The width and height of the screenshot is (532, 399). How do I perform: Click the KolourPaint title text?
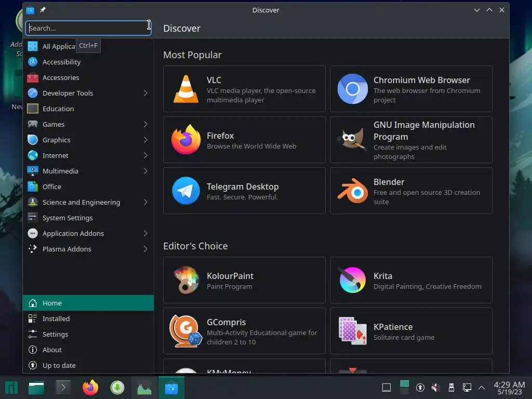point(230,276)
